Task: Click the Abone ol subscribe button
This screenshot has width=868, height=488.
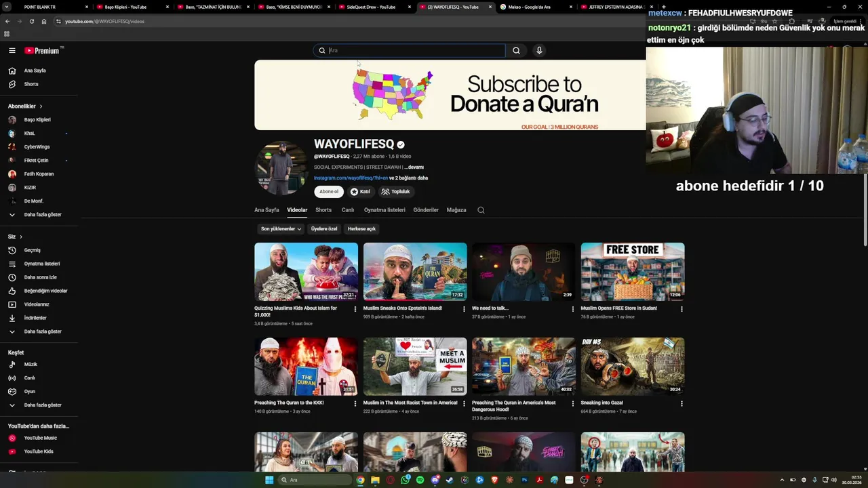Action: (329, 192)
